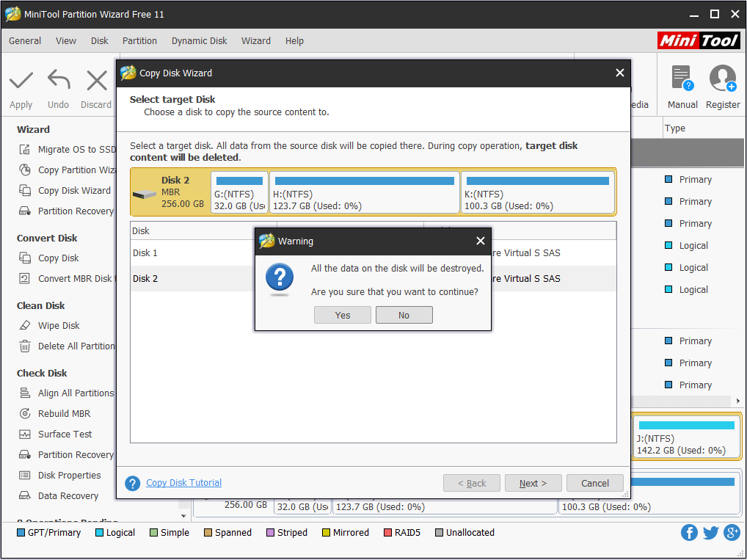
Task: Click Next in Copy Disk Wizard
Action: (x=533, y=483)
